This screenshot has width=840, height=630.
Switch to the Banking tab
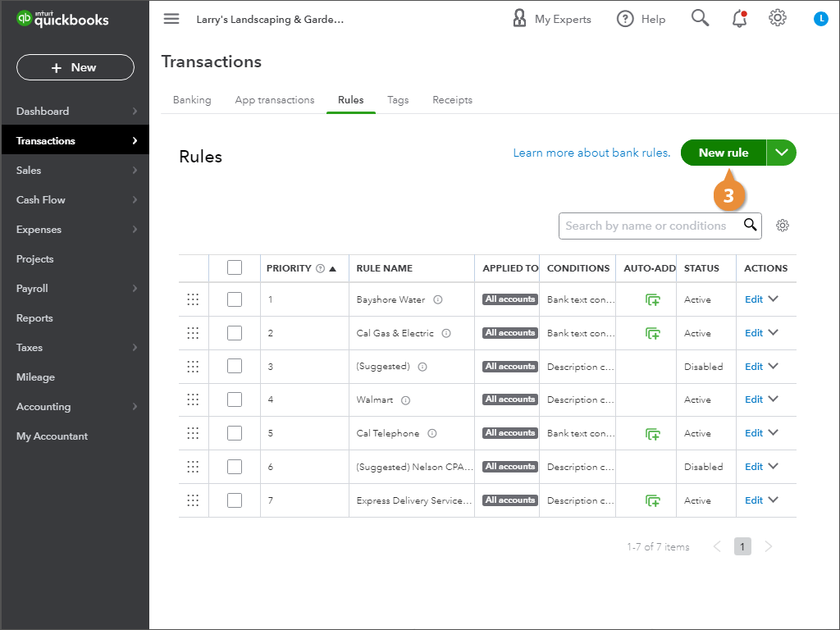192,100
